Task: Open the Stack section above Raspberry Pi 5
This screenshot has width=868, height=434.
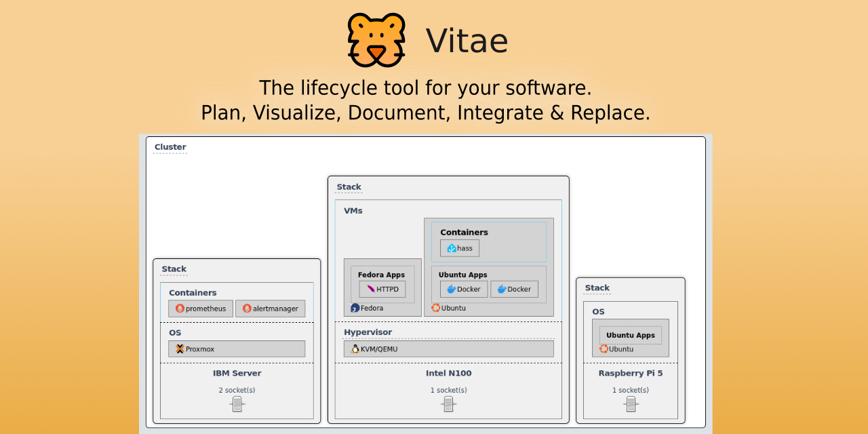Action: pyautogui.click(x=597, y=288)
